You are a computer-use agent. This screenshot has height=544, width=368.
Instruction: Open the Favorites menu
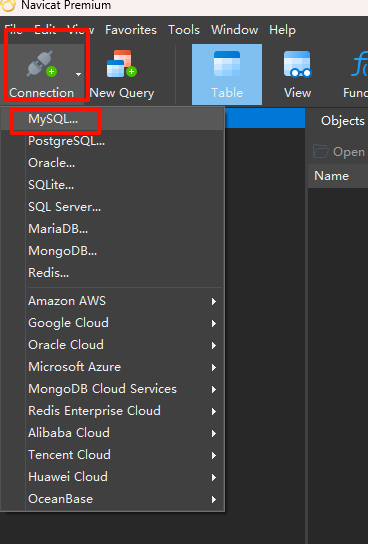pyautogui.click(x=131, y=30)
